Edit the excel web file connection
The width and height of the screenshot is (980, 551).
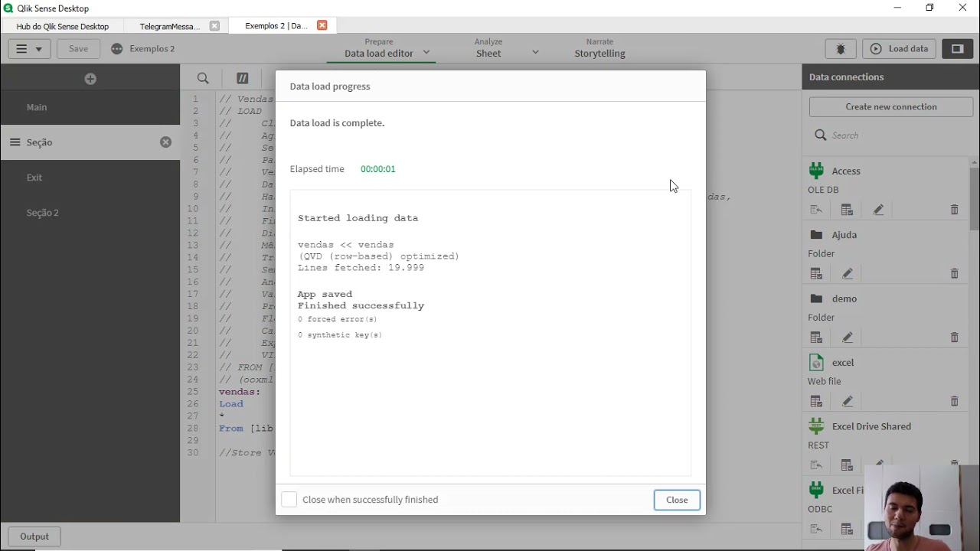848,401
